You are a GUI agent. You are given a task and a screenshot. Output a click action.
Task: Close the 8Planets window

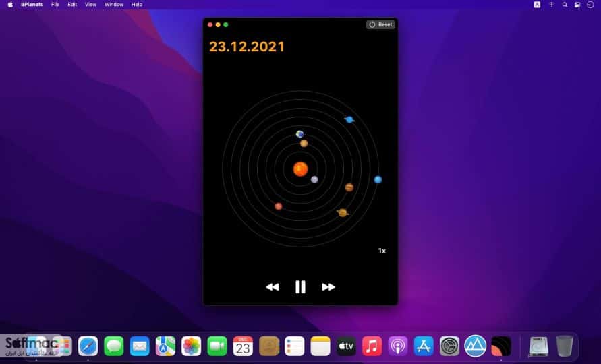tap(210, 24)
